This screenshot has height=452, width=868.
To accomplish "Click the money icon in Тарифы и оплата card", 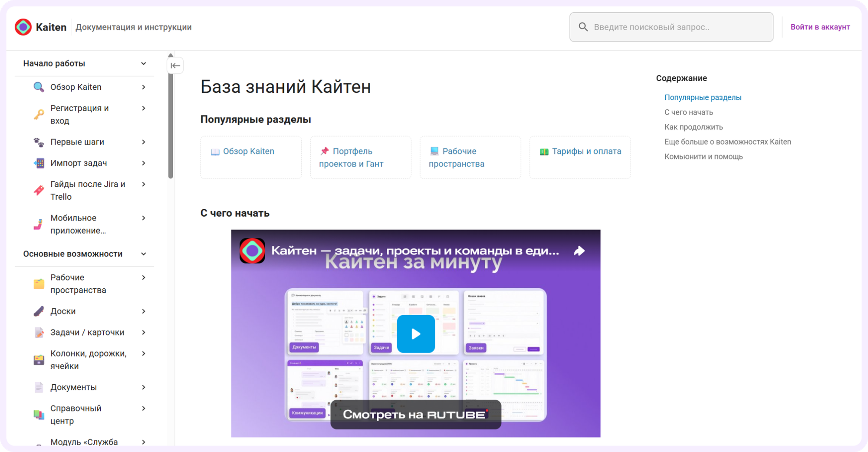I will click(544, 152).
